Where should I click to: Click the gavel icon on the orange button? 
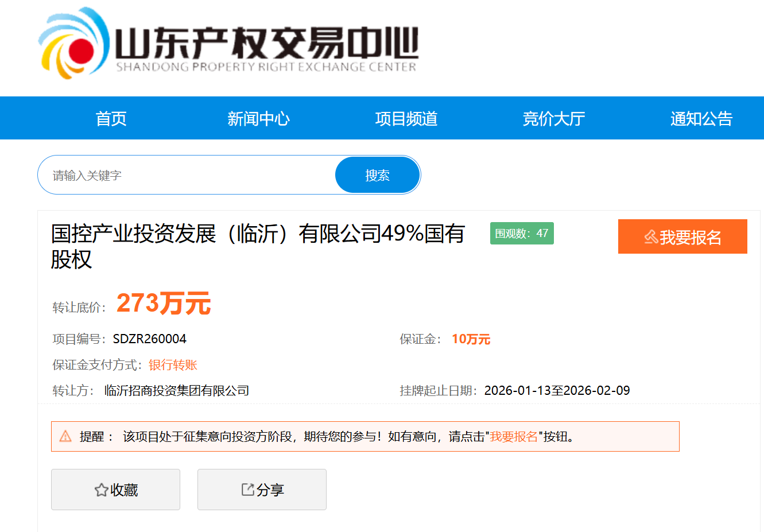tap(651, 237)
